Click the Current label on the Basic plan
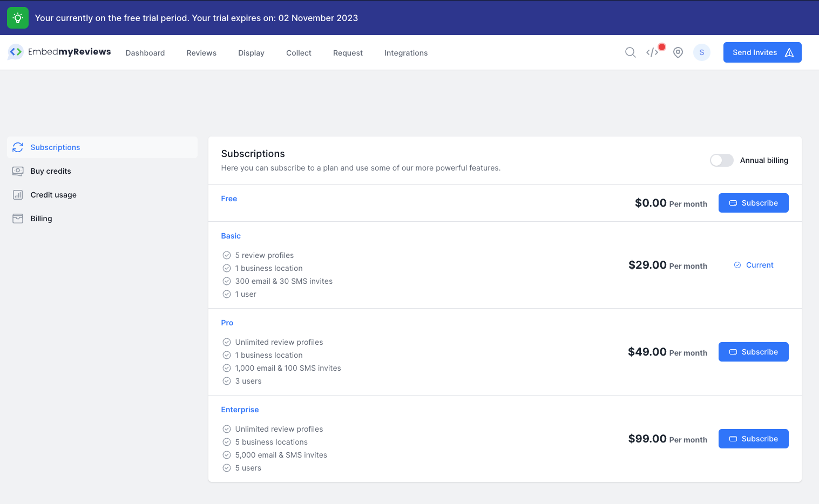 click(x=754, y=265)
